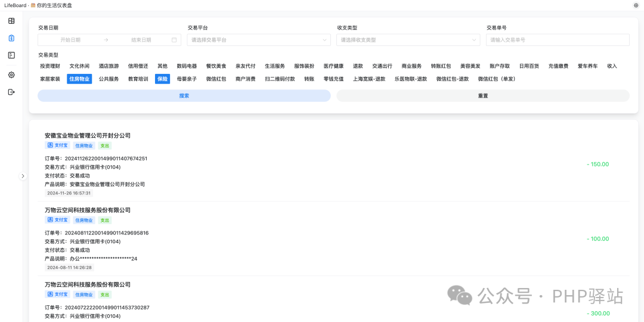Toggle the 收入 category tag
644x322 pixels.
pyautogui.click(x=612, y=66)
